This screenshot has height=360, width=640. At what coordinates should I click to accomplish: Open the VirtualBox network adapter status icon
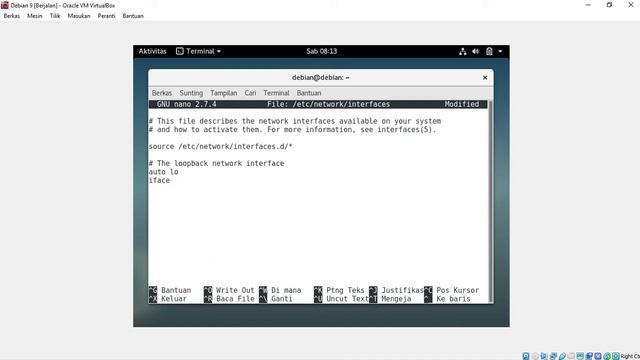[553, 356]
